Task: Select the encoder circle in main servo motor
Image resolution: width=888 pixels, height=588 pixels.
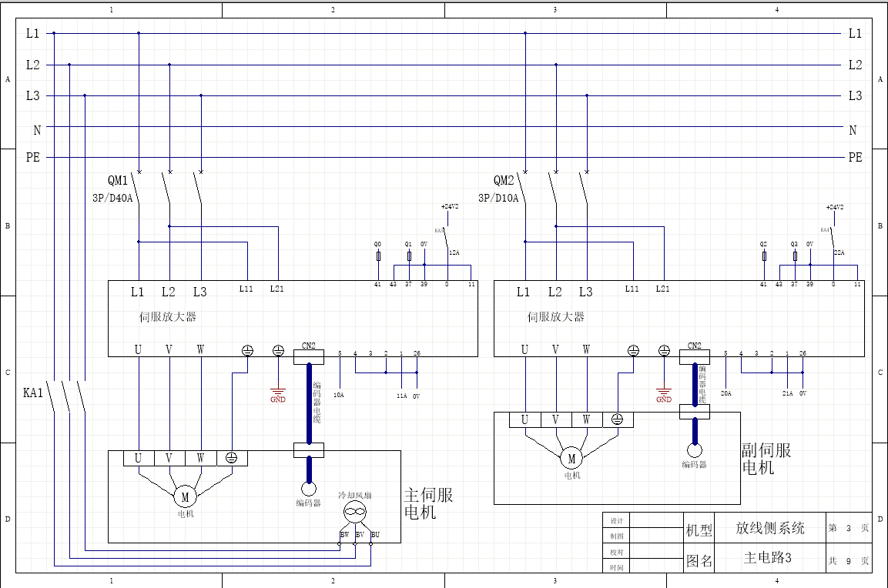Action: pyautogui.click(x=308, y=488)
